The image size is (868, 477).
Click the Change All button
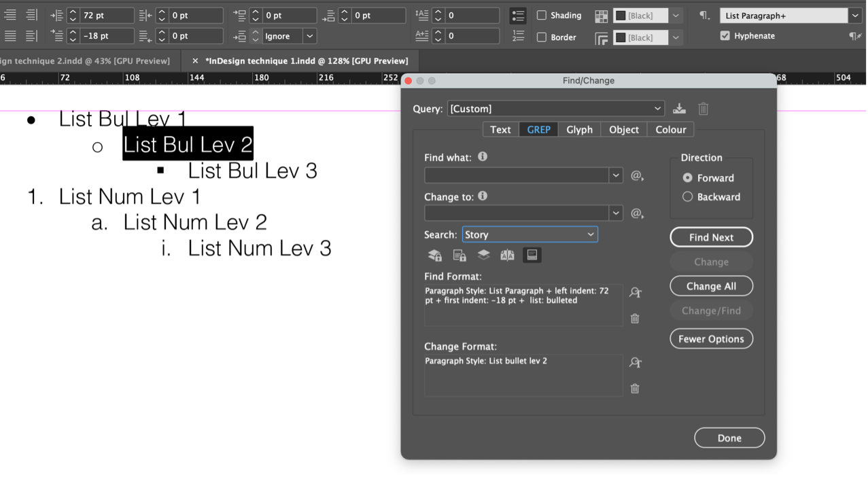711,285
